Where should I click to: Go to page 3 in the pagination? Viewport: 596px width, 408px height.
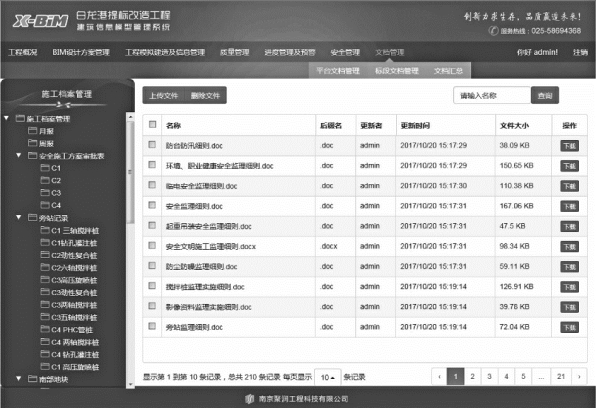(x=489, y=377)
